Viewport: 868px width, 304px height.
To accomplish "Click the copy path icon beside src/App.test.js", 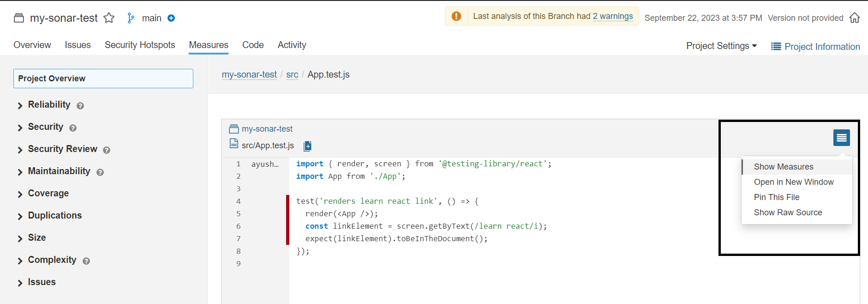I will coord(308,146).
